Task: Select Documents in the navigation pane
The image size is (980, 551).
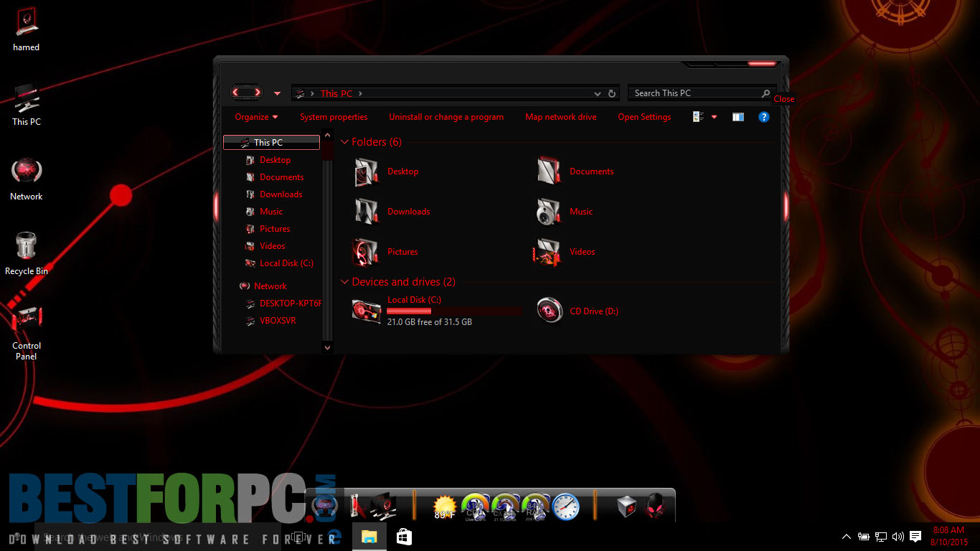Action: tap(281, 177)
